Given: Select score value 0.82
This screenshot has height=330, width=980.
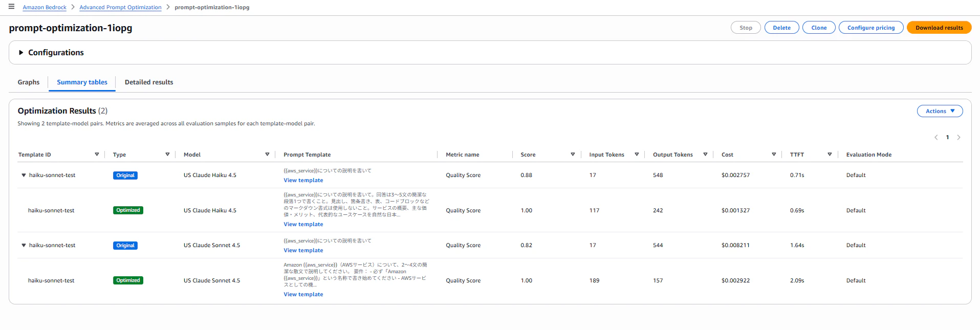Looking at the screenshot, I should click(527, 246).
